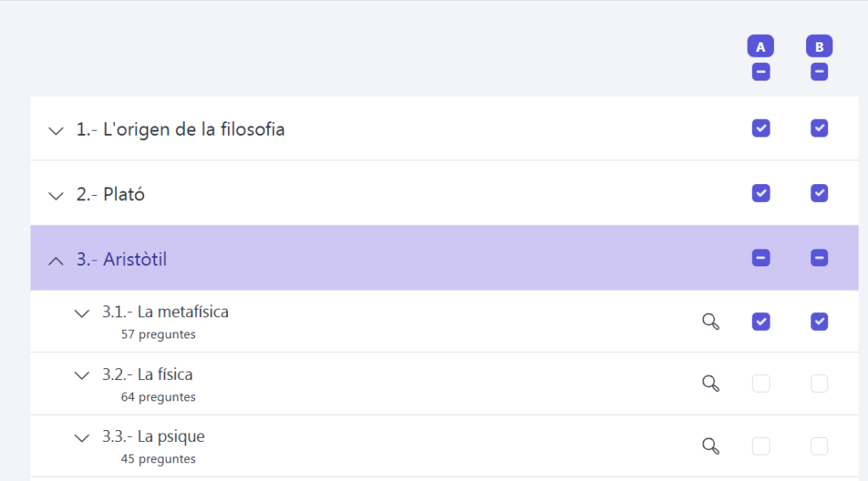This screenshot has height=481, width=868.
Task: Click the magnifier icon for La metafísica
Action: coord(710,321)
